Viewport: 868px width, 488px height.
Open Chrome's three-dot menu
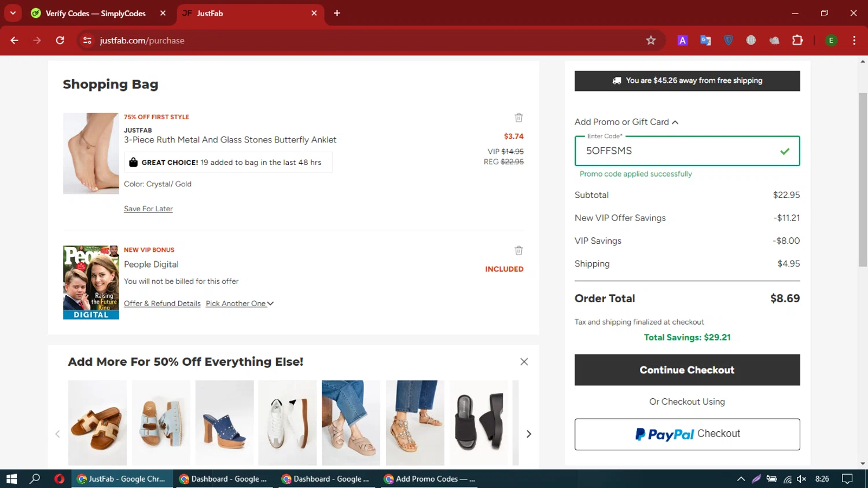[x=854, y=41]
